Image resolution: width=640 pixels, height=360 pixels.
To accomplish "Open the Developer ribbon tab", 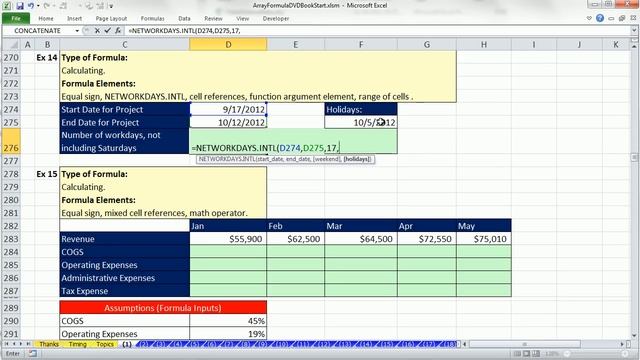I will point(276,18).
